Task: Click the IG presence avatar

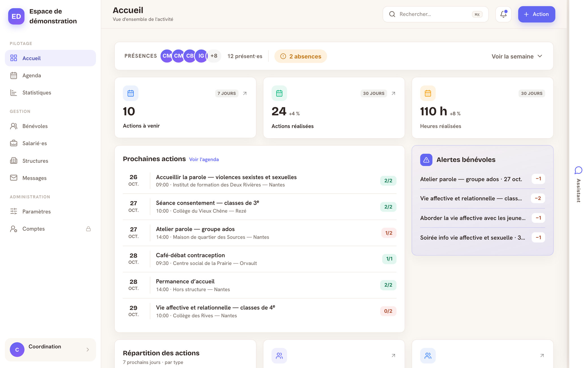Action: pyautogui.click(x=201, y=56)
